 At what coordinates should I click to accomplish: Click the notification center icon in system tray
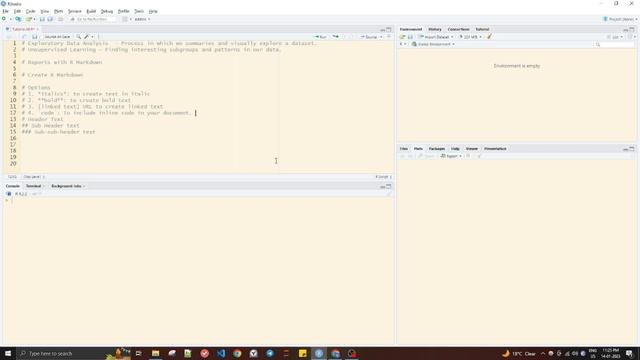click(629, 353)
